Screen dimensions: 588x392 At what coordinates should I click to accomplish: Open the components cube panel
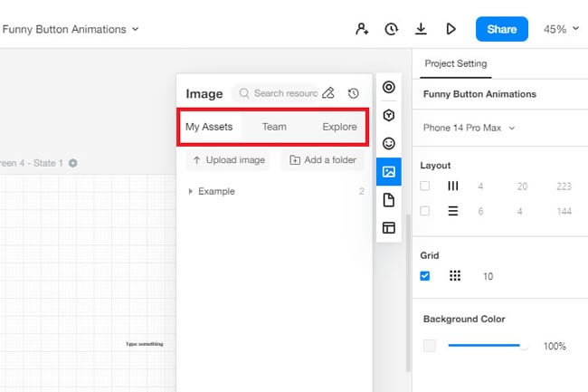[x=389, y=115]
